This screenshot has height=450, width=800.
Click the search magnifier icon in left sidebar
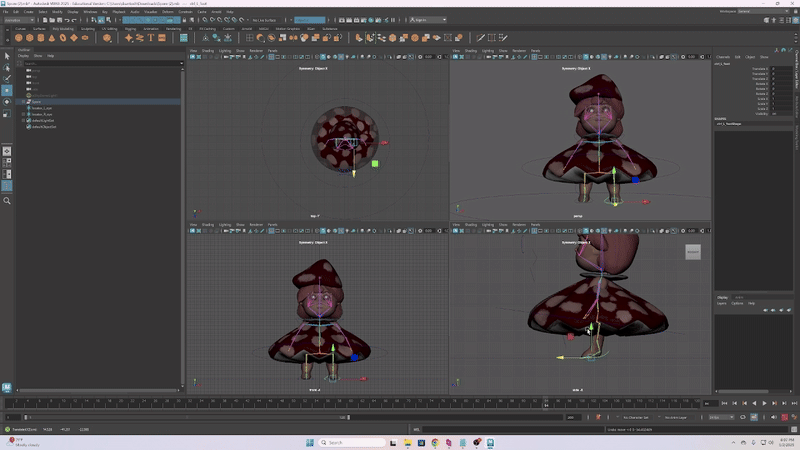click(7, 201)
